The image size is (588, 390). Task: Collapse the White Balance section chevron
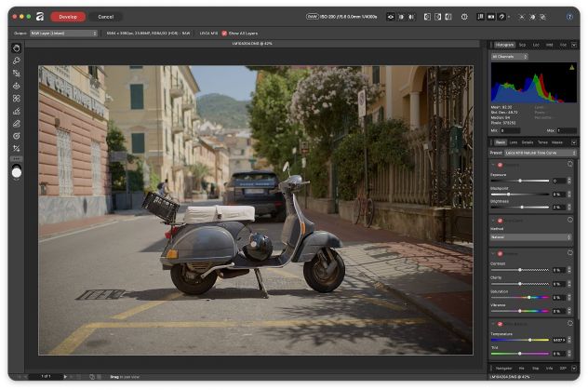pos(493,324)
